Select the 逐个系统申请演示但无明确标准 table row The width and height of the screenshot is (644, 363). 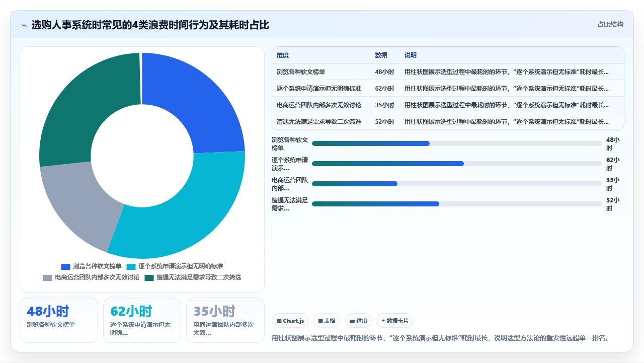[448, 88]
